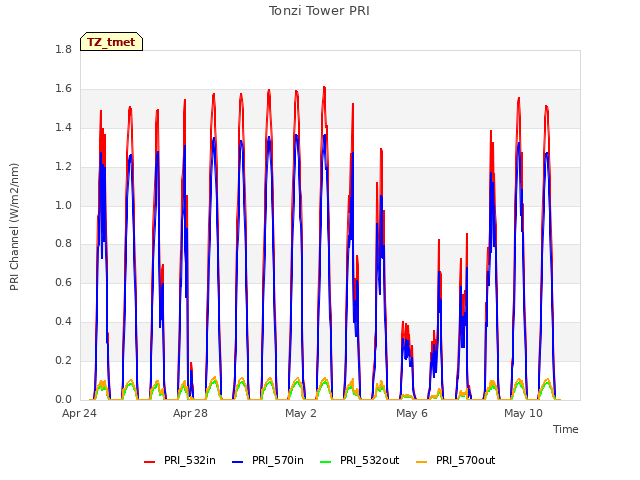Click the blue PRI_570in legend swatch
The image size is (640, 480).
tap(237, 462)
